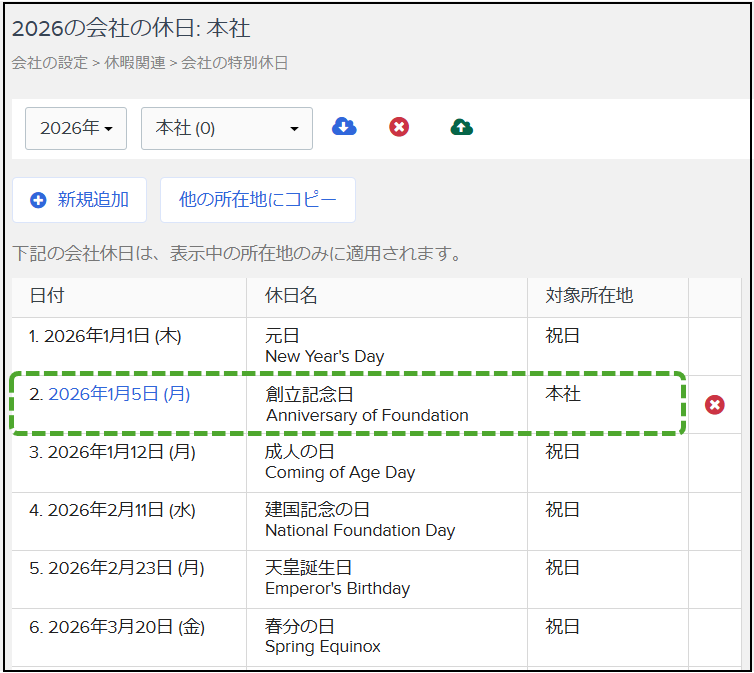The height and width of the screenshot is (673, 754).
Task: Click the red X icon in the toolbar
Action: point(399,127)
